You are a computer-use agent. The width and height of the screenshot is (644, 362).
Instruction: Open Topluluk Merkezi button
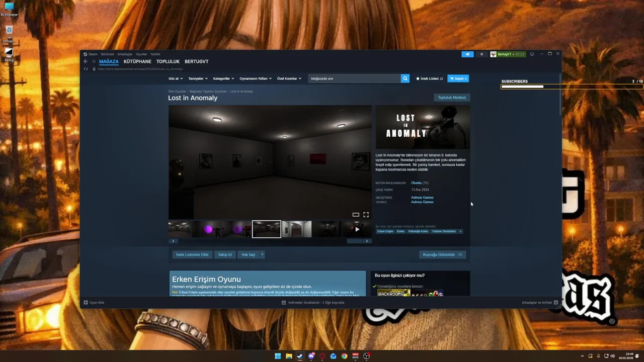click(x=452, y=98)
